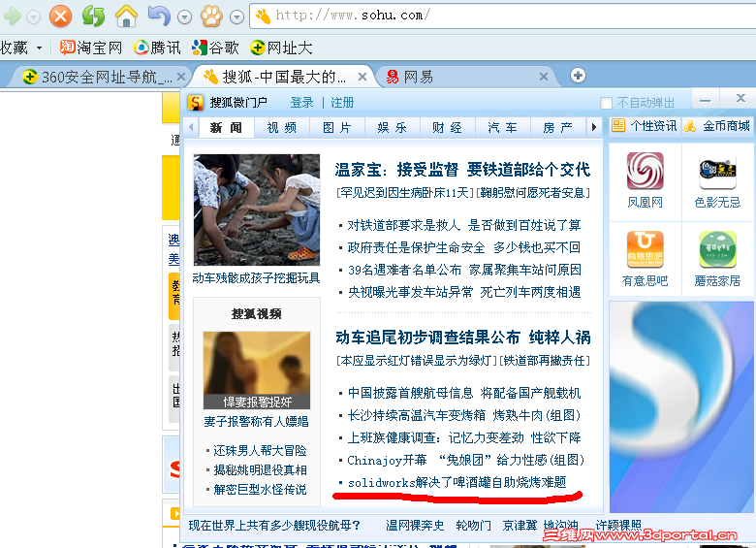Screen dimensions: 756x548
Task: Close the 网易 tab
Action: coord(544,77)
